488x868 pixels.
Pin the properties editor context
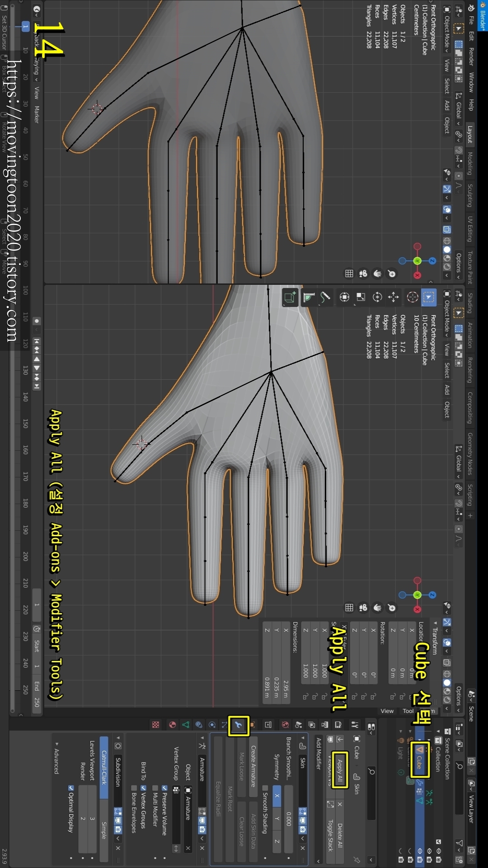(x=357, y=860)
